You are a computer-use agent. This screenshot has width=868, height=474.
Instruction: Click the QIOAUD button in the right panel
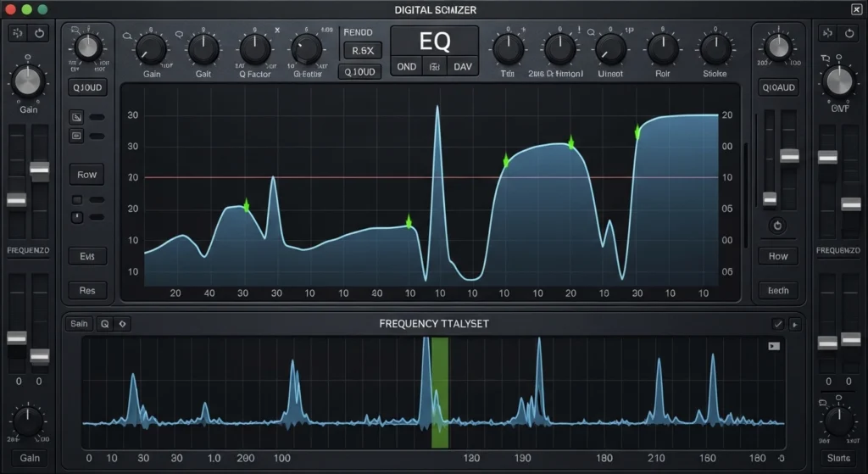point(778,87)
